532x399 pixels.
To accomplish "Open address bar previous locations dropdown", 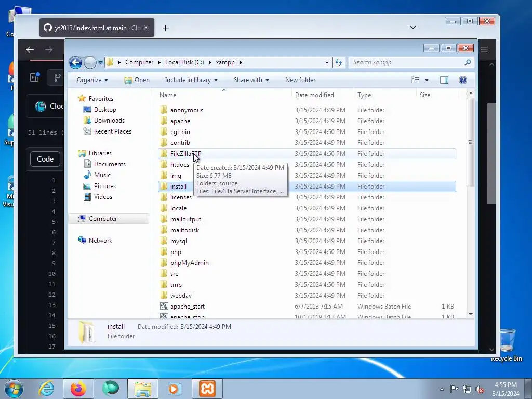I will [327, 63].
